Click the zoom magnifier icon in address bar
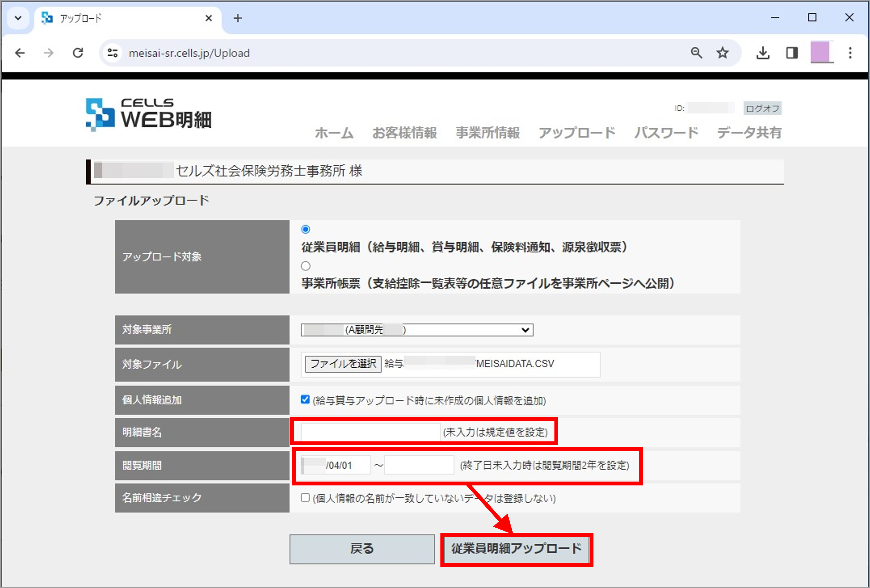870x588 pixels. point(696,53)
